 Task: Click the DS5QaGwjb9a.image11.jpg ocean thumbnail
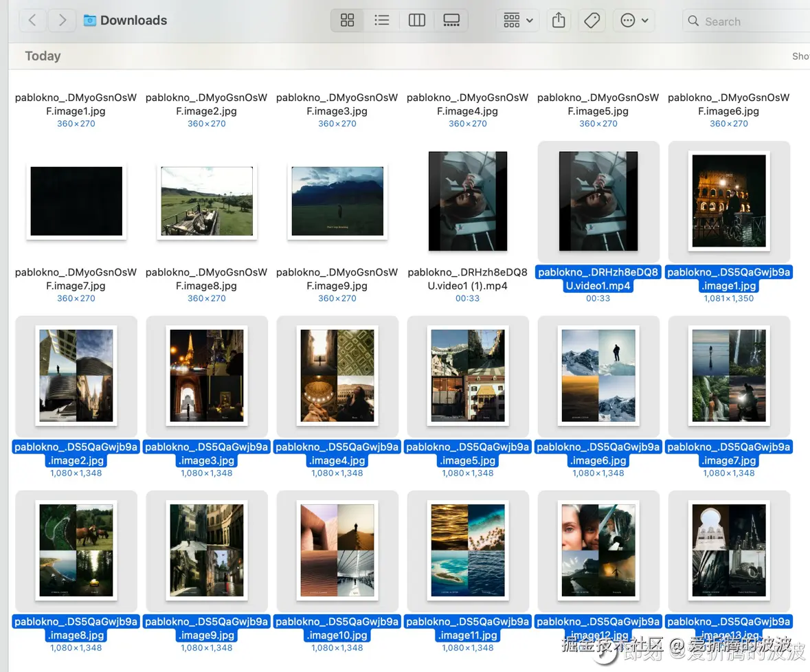pyautogui.click(x=468, y=550)
